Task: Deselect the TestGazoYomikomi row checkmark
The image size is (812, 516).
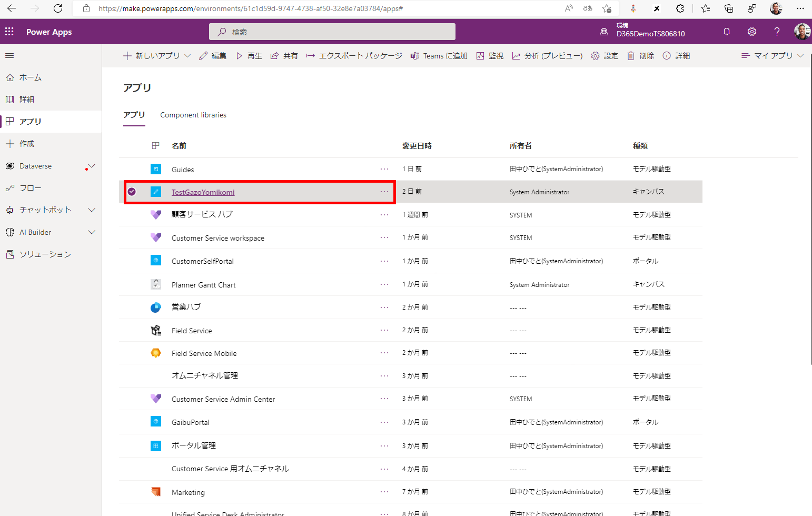Action: pyautogui.click(x=132, y=192)
